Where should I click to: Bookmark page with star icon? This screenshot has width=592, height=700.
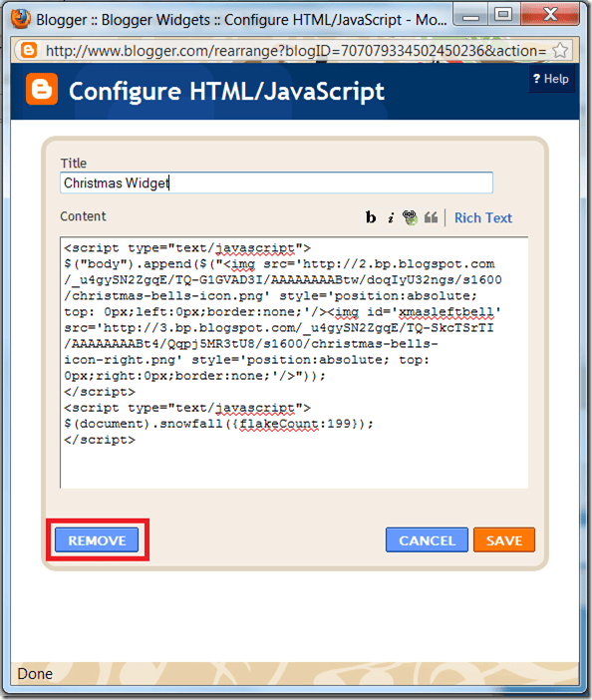[x=560, y=51]
